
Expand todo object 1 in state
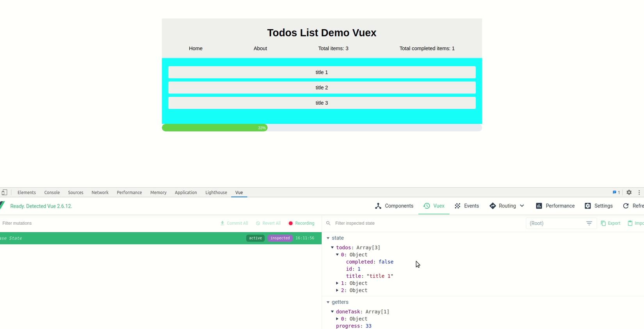(337, 283)
